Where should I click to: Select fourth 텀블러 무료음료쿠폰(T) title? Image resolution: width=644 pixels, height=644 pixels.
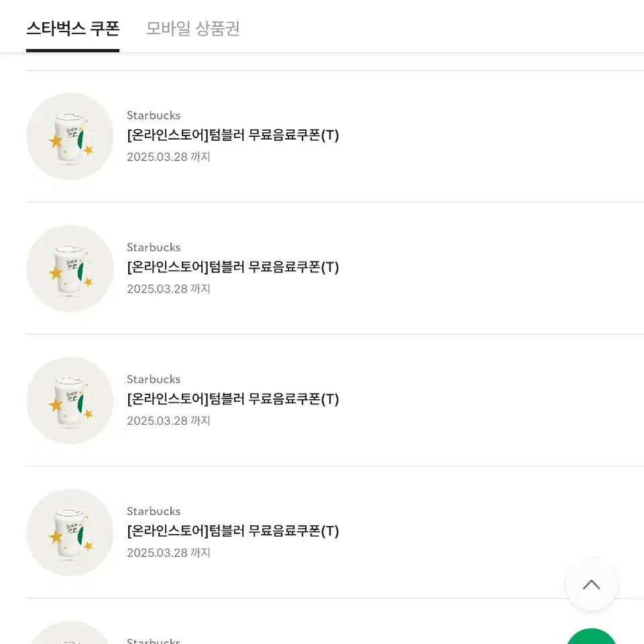(x=233, y=531)
